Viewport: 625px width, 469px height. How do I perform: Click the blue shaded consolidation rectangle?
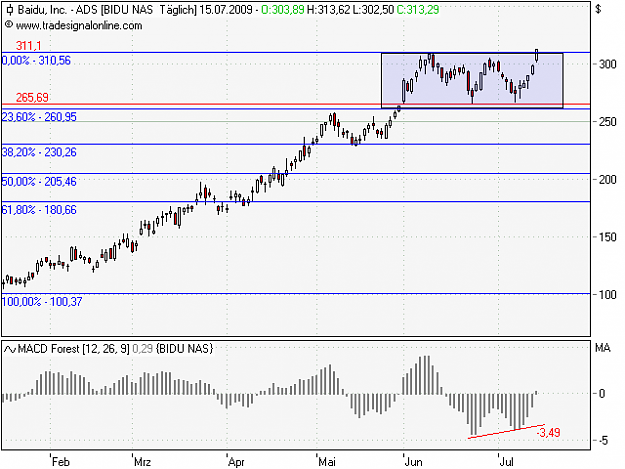pyautogui.click(x=472, y=80)
